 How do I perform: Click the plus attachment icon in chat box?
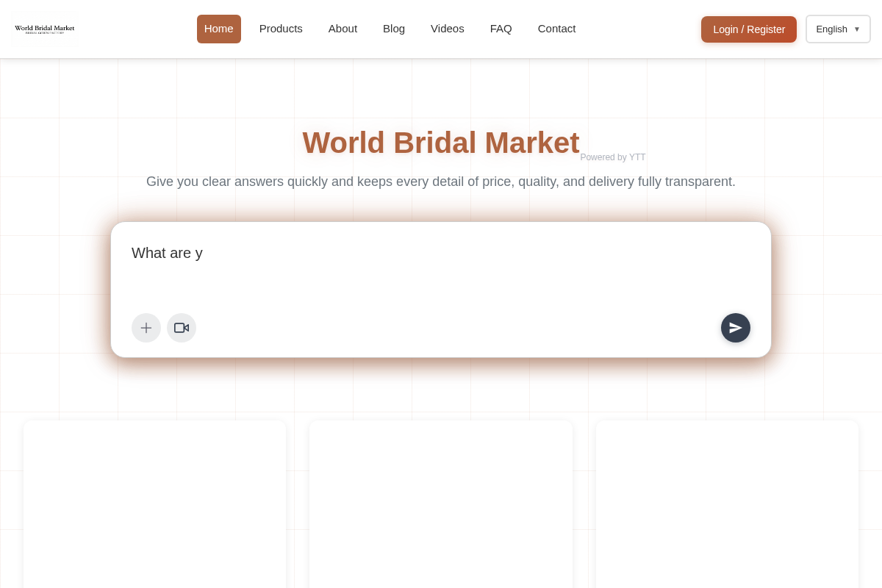[146, 328]
